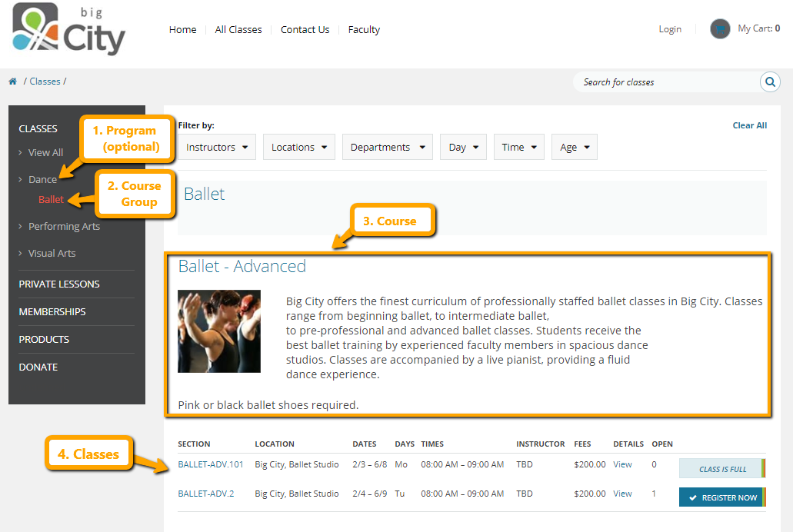The height and width of the screenshot is (532, 793).
Task: Open the Faculty menu item
Action: pos(364,30)
